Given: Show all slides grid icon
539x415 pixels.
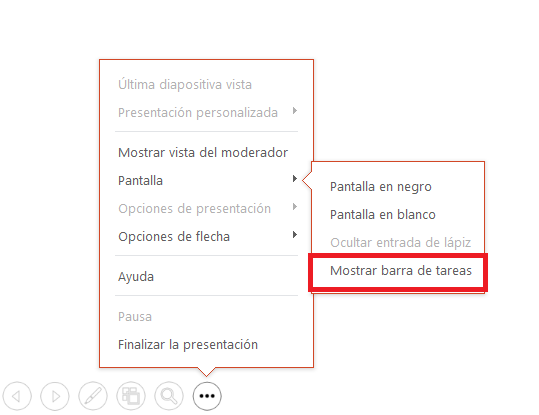Looking at the screenshot, I should [131, 396].
